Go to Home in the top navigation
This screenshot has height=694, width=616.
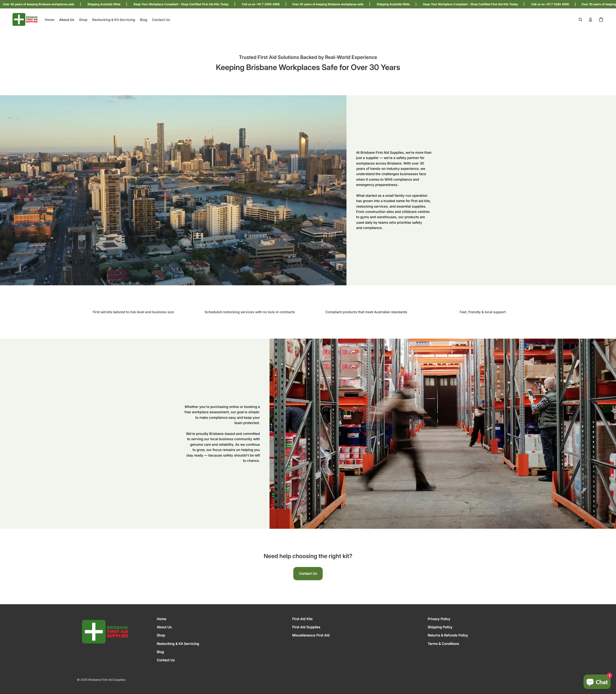click(x=50, y=20)
